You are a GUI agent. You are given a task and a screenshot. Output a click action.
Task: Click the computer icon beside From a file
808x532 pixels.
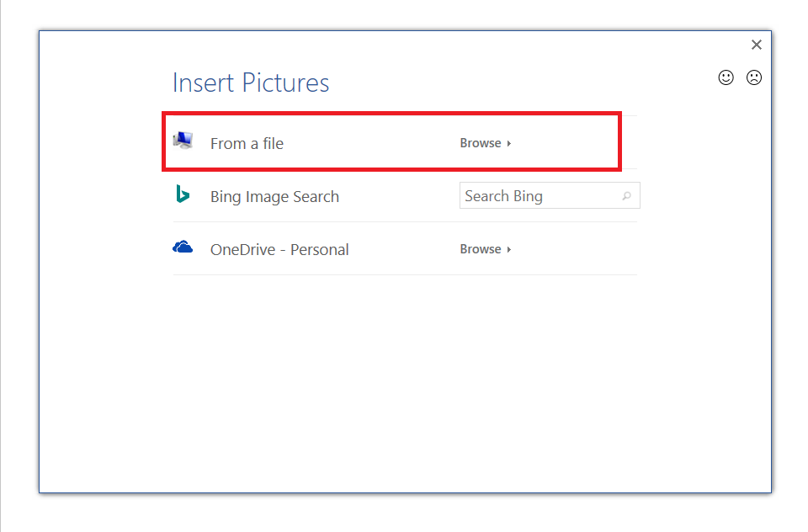coord(183,141)
